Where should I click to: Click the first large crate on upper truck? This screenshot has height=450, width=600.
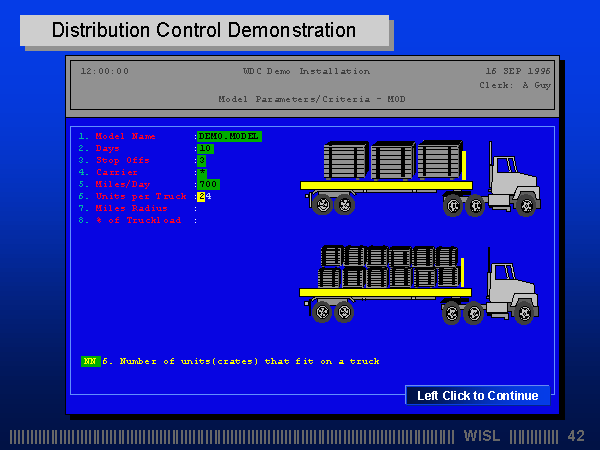point(346,160)
